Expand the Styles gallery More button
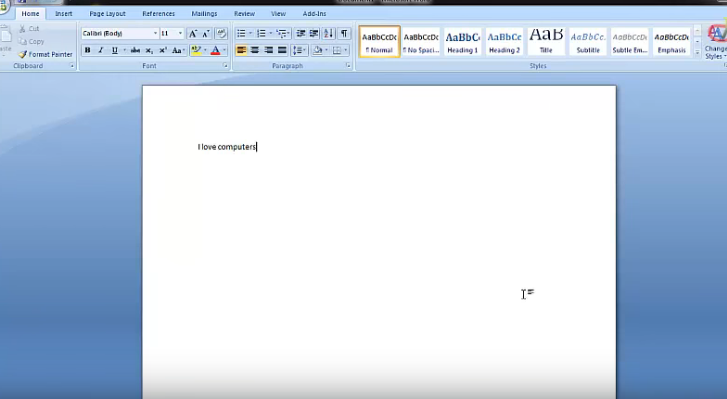The image size is (727, 399). 697,52
